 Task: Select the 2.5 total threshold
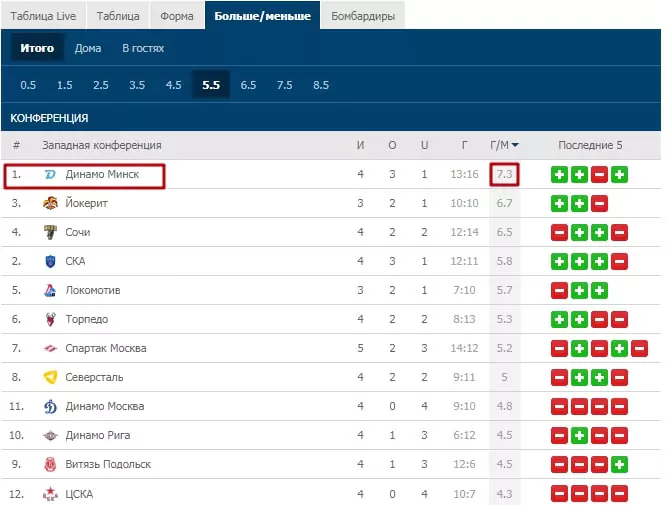coord(101,85)
